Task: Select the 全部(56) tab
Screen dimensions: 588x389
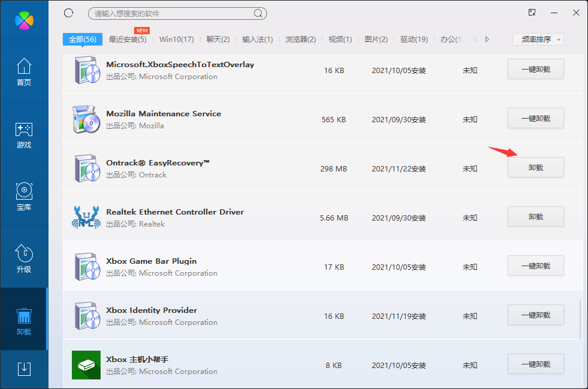Action: click(x=83, y=39)
